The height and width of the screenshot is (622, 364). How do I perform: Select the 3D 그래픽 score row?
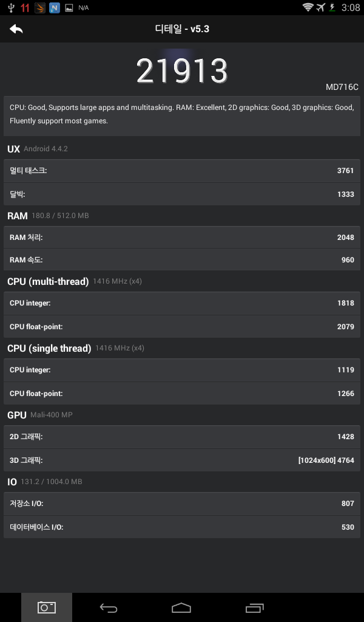[x=181, y=460]
